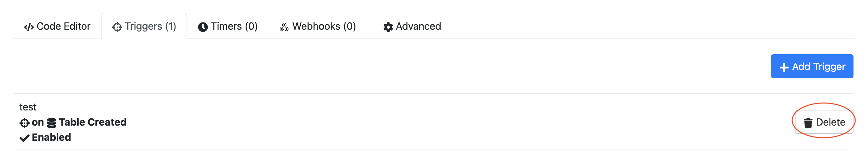The width and height of the screenshot is (868, 166).
Task: Click the code brackets icon on Code Editor
Action: click(29, 27)
